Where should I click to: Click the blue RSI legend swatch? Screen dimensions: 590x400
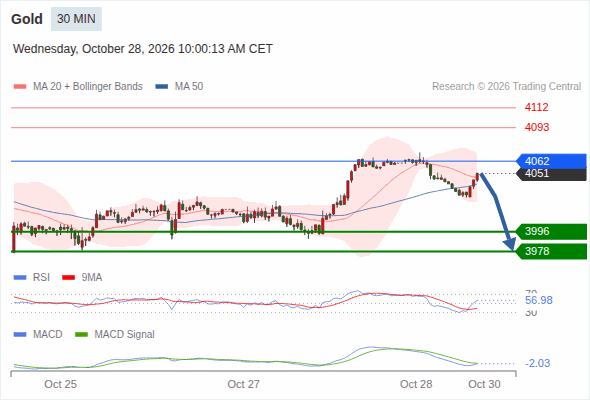pyautogui.click(x=20, y=278)
